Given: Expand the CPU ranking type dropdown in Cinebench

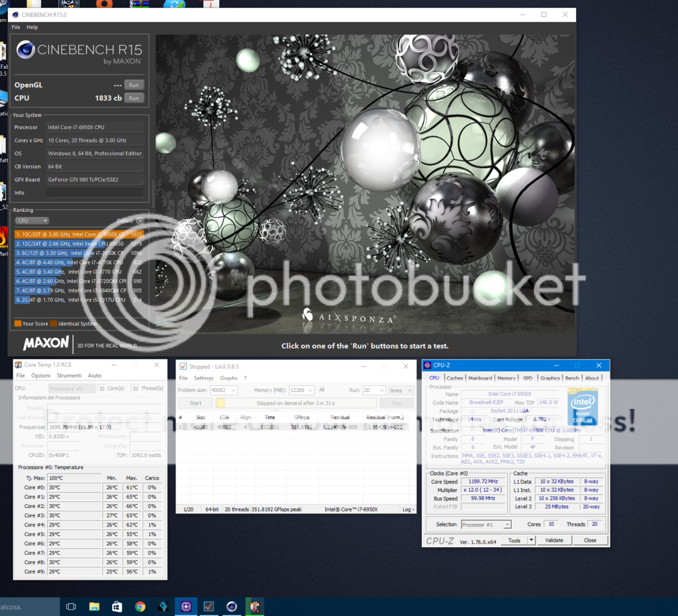Looking at the screenshot, I should point(32,221).
